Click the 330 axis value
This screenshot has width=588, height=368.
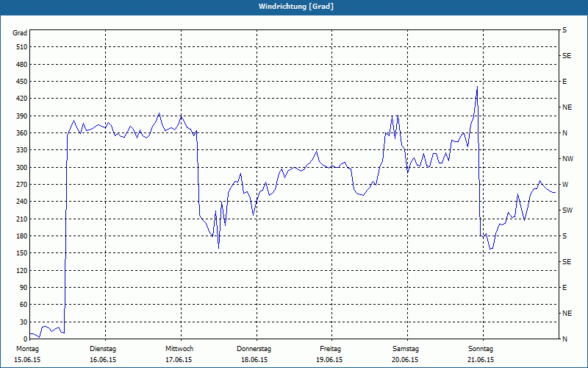coord(22,150)
